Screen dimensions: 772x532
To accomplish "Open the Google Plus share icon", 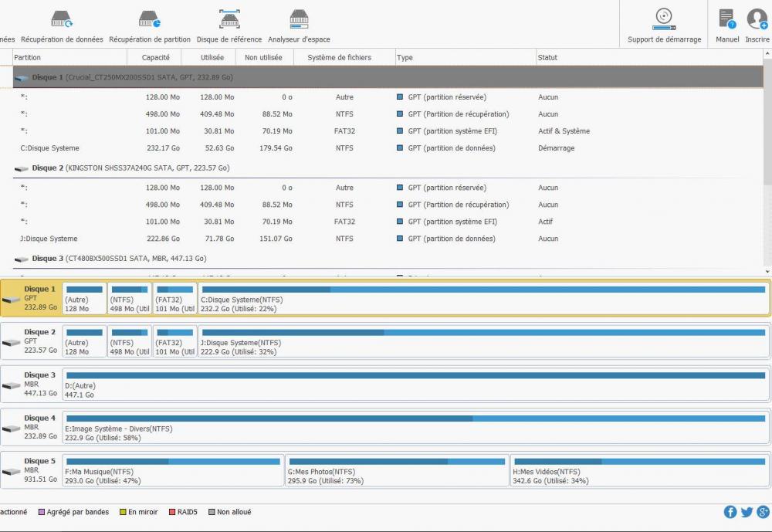I will point(763,512).
